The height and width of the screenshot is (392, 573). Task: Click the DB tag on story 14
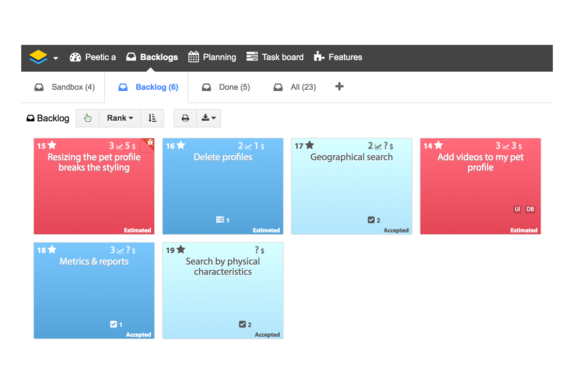pyautogui.click(x=530, y=209)
